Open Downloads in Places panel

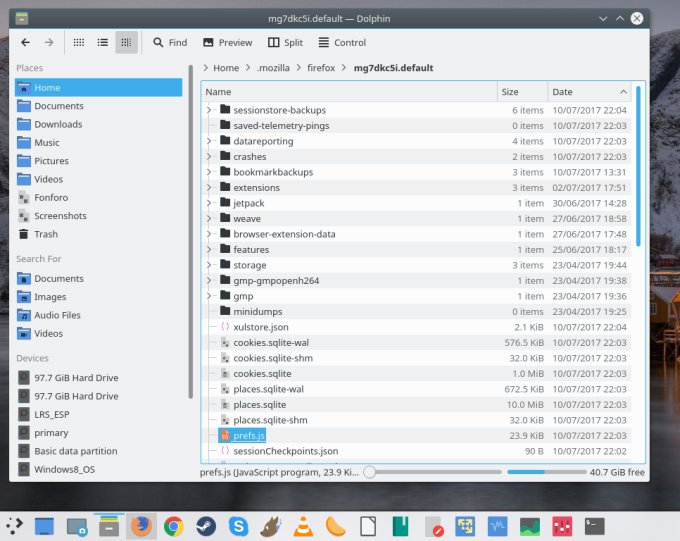[x=58, y=124]
